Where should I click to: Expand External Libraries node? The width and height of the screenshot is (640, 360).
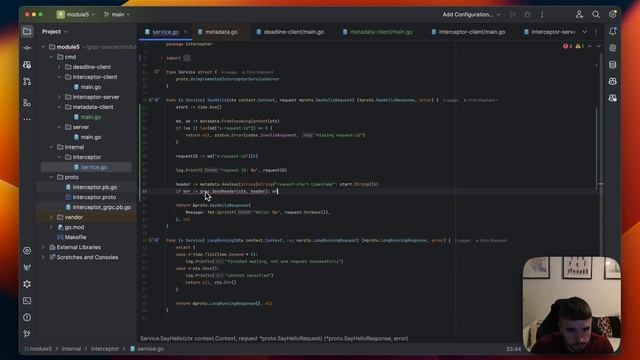[43, 247]
